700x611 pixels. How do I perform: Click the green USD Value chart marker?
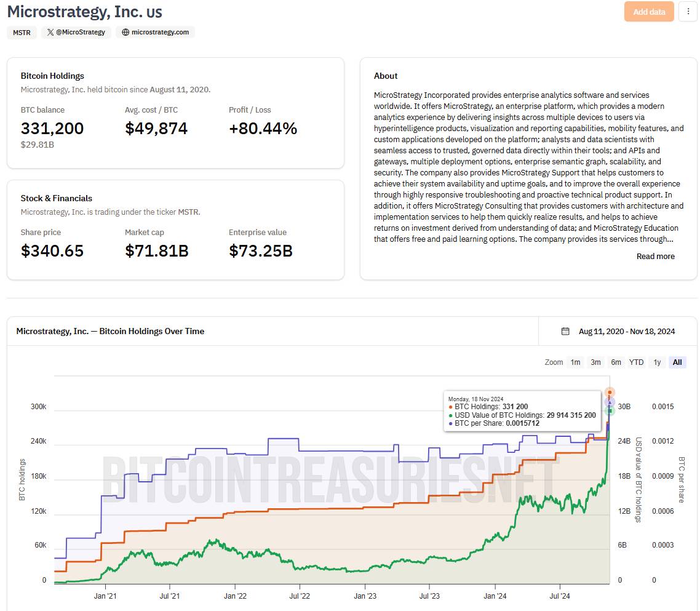pos(610,410)
